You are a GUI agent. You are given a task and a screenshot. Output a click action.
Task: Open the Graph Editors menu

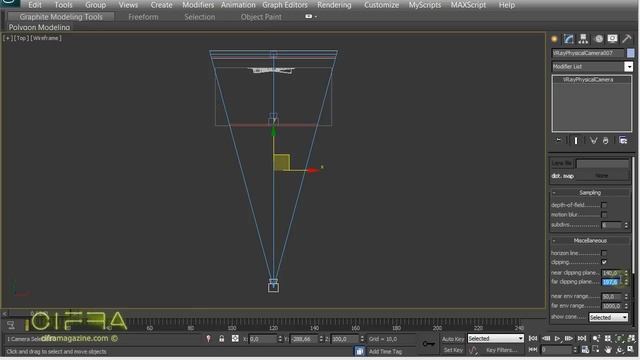[x=285, y=5]
